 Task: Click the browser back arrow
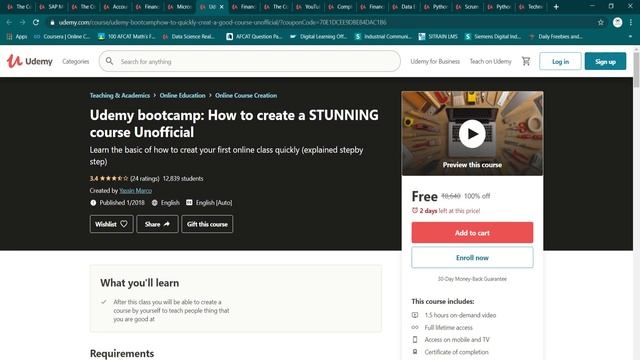pyautogui.click(x=9, y=22)
